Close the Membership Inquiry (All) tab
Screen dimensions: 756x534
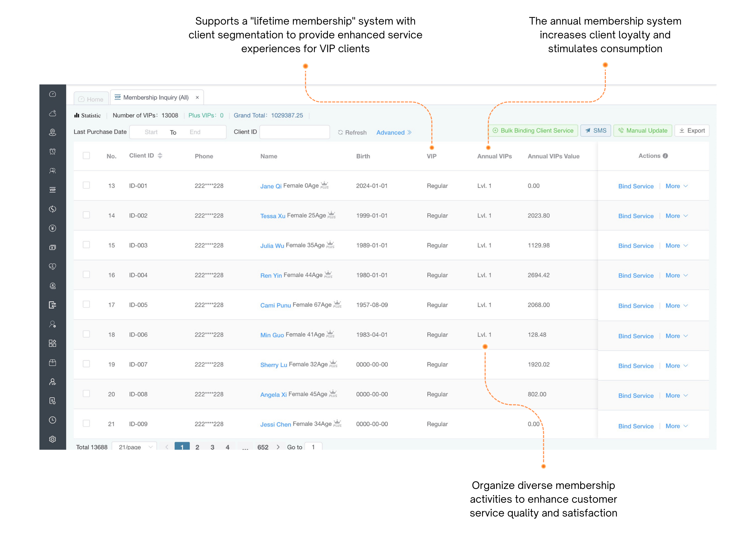pyautogui.click(x=197, y=98)
